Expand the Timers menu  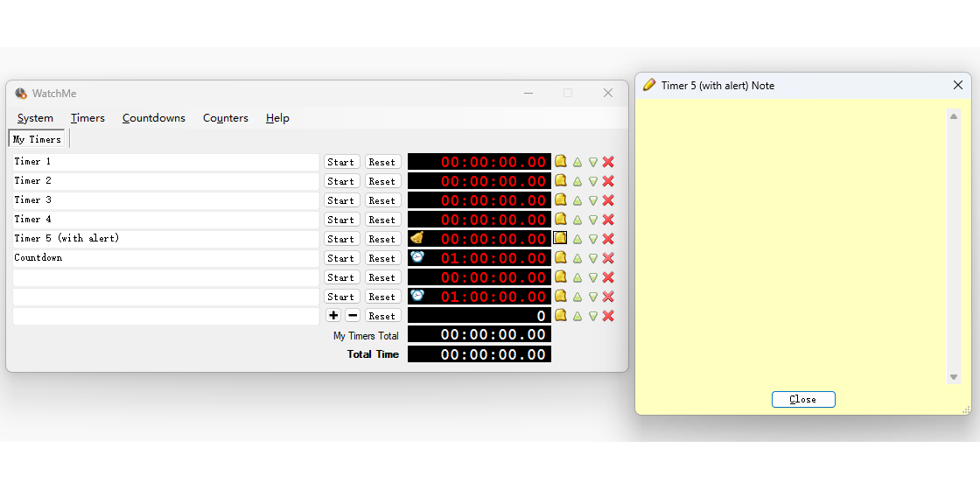pyautogui.click(x=87, y=118)
